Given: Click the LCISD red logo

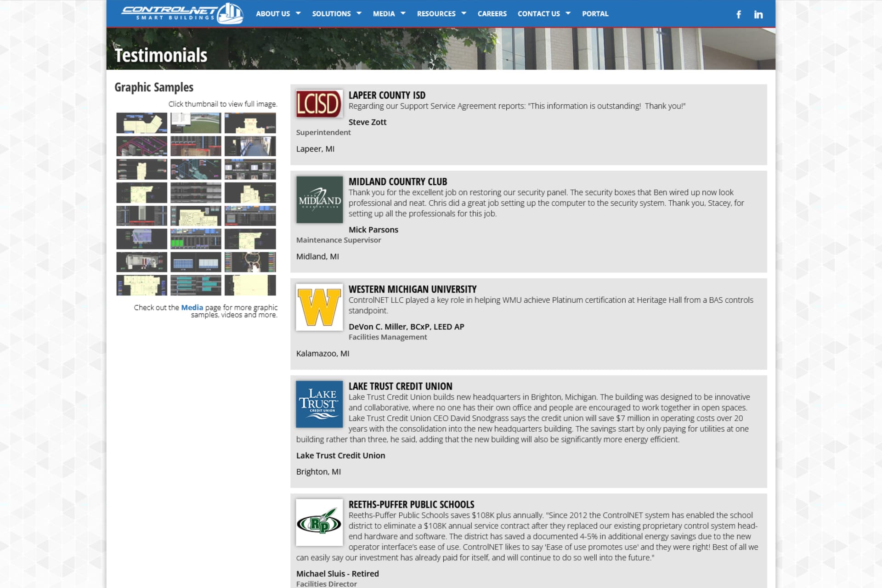Looking at the screenshot, I should (x=319, y=104).
